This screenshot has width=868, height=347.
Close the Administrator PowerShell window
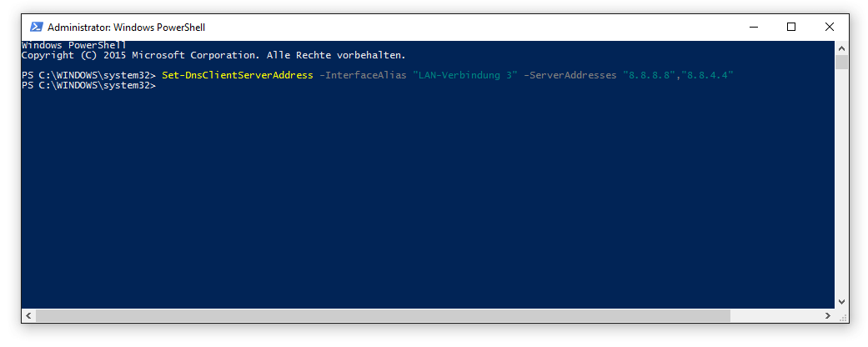coord(829,27)
